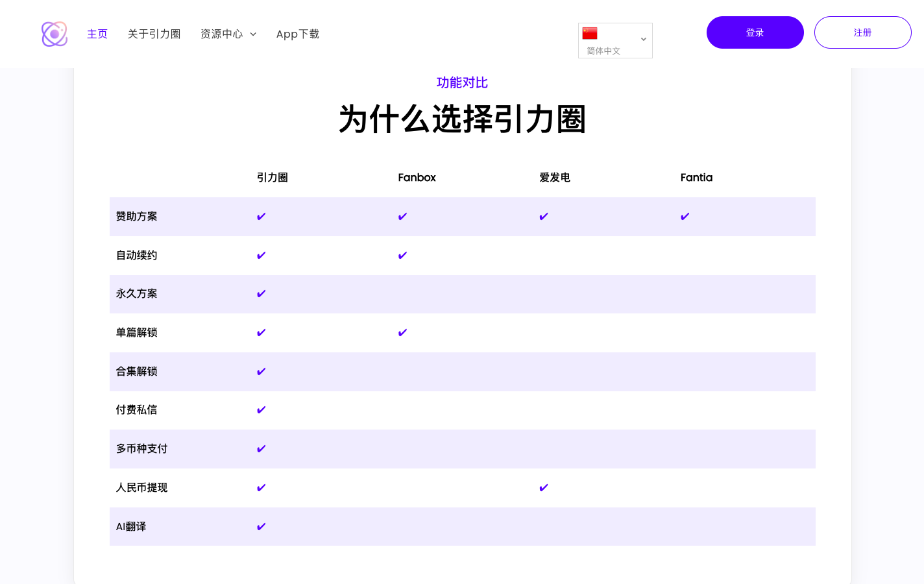
Task: Click the Fanbox checkmark in 自动续约 row
Action: tap(403, 256)
